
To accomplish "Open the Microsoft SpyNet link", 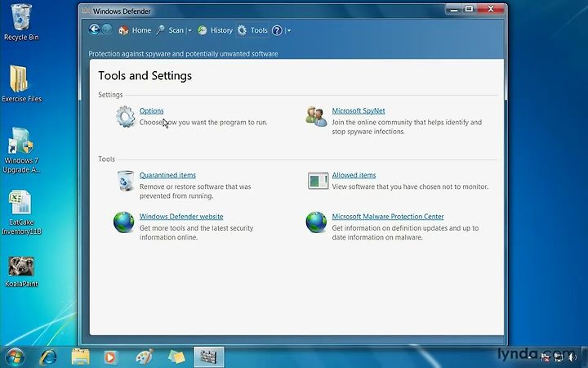I will pyautogui.click(x=359, y=110).
